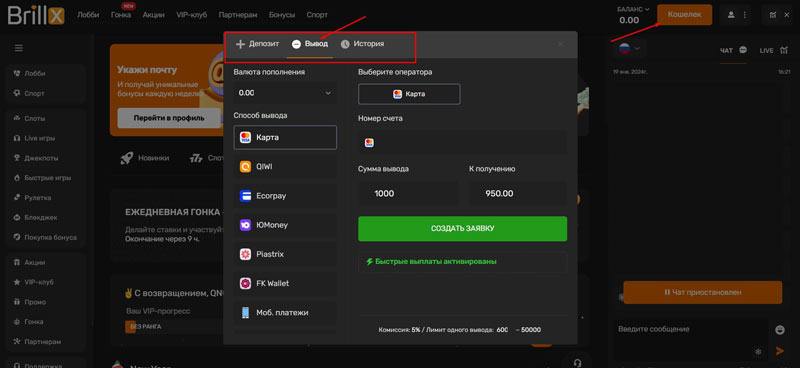Send chat message with arrow icon
Screen dimensions: 800x368
[x=780, y=351]
